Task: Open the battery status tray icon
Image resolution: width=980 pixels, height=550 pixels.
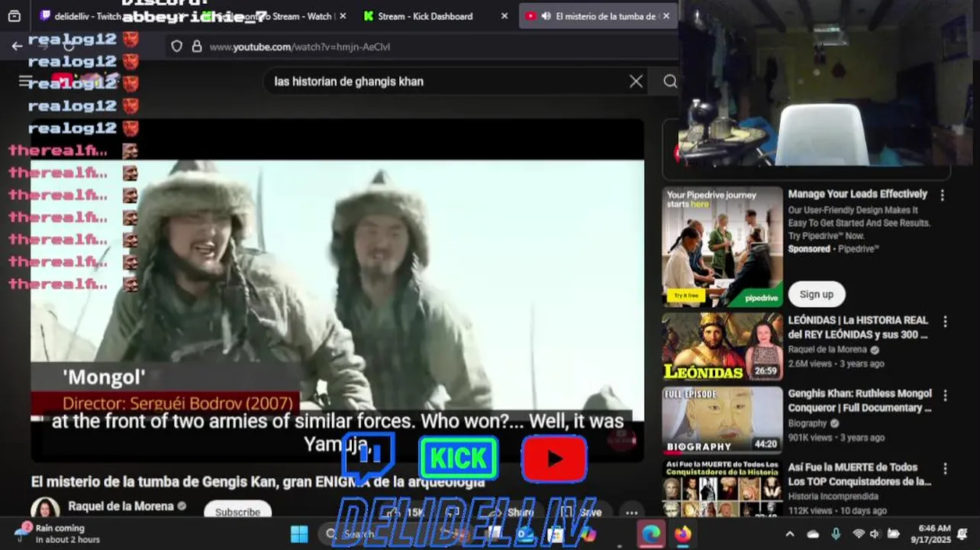Action: pos(893,534)
